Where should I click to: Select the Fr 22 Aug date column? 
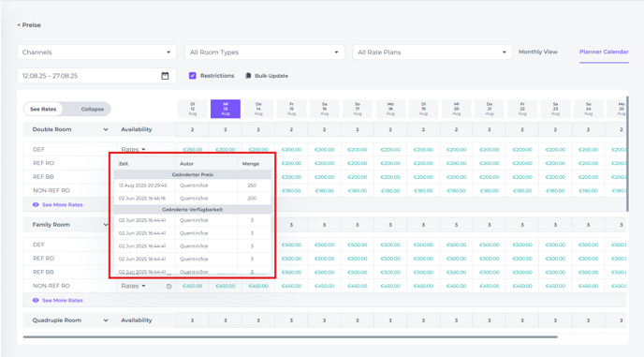[522, 109]
